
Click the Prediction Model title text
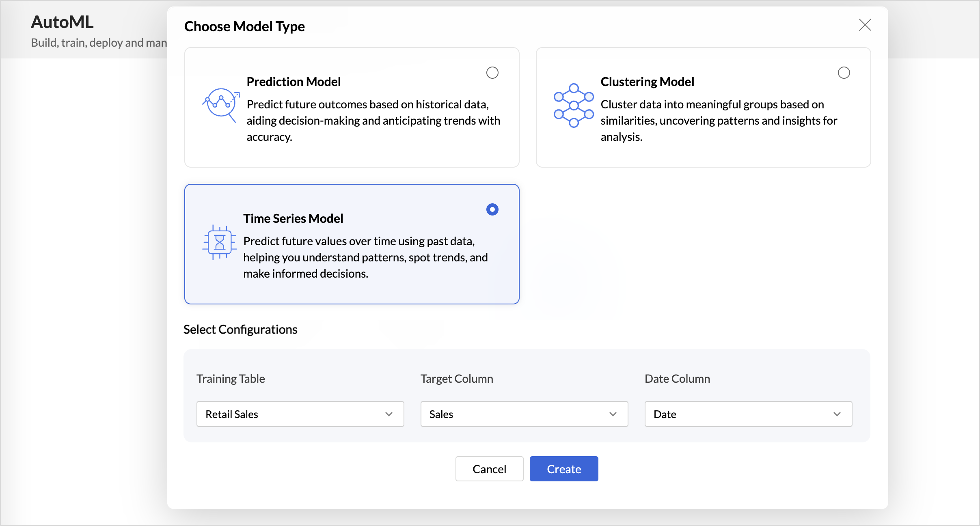[294, 82]
